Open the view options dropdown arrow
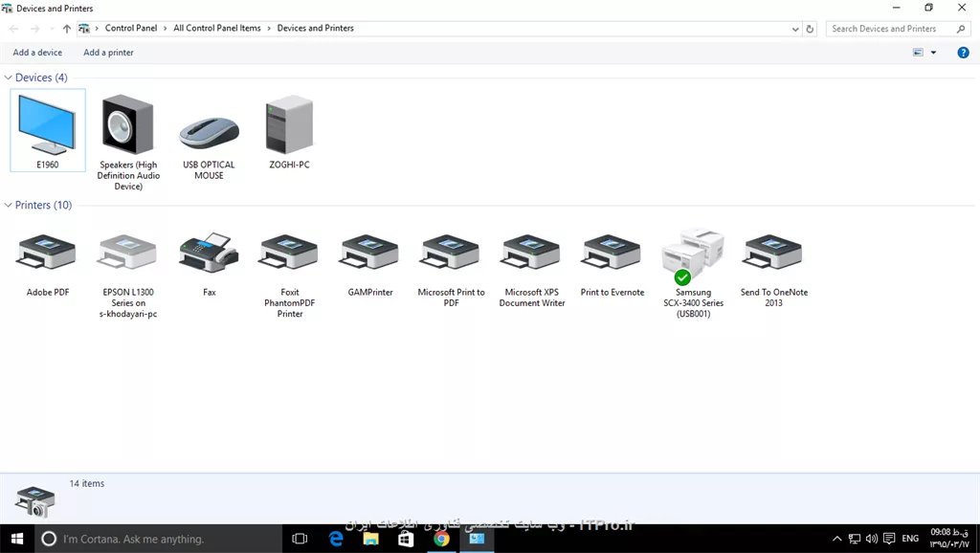The height and width of the screenshot is (553, 980). (934, 53)
